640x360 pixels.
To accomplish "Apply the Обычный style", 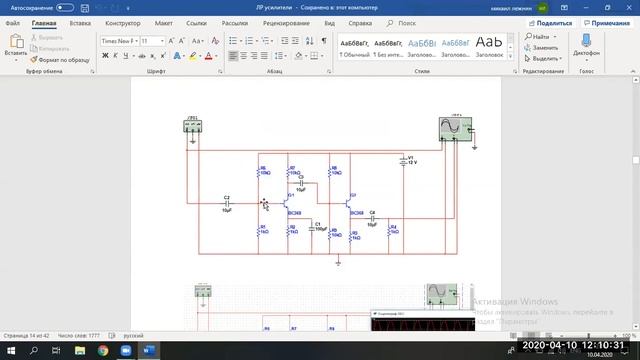I will [354, 47].
